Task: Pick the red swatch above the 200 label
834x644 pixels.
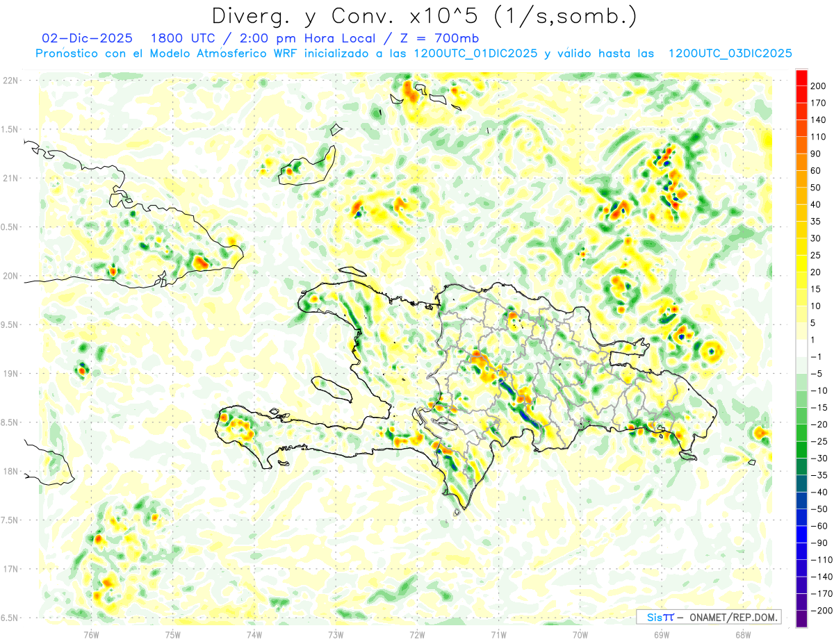Action: pos(801,78)
